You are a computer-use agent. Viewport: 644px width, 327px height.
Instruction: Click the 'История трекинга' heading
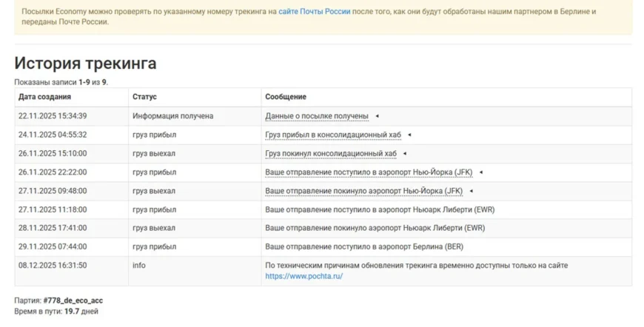coord(85,63)
